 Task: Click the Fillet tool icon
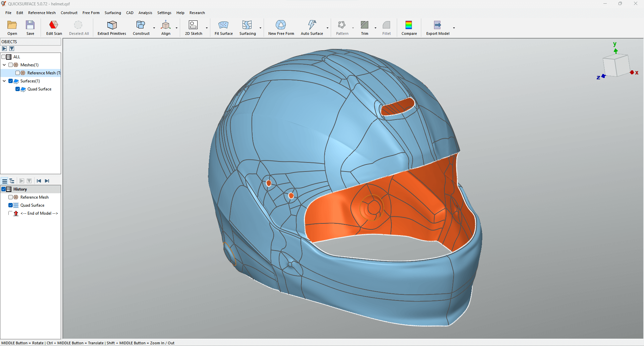(386, 25)
